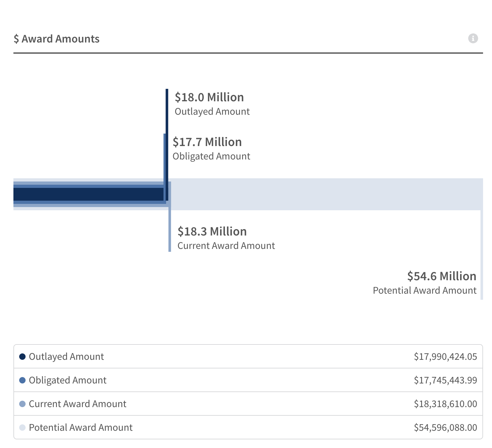Image resolution: width=492 pixels, height=448 pixels.
Task: Click Current Award Amount text under $18.3 Million
Action: [x=226, y=246]
